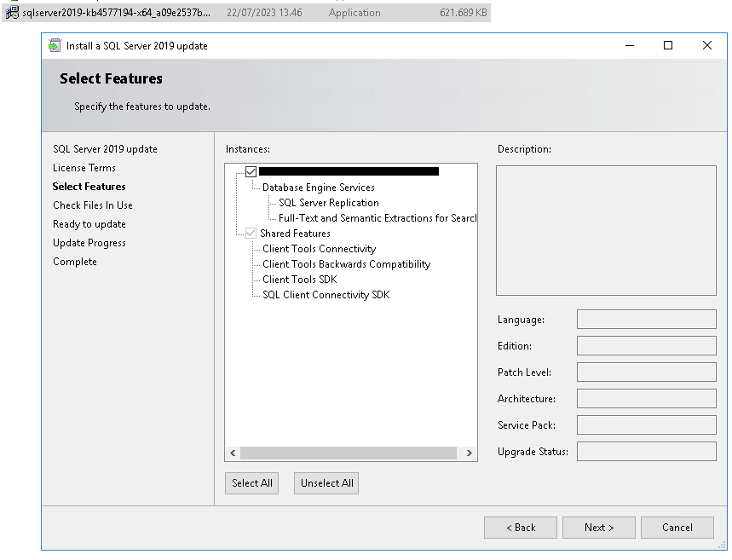Image resolution: width=732 pixels, height=560 pixels.
Task: Go to the previous step with Back
Action: (x=521, y=528)
